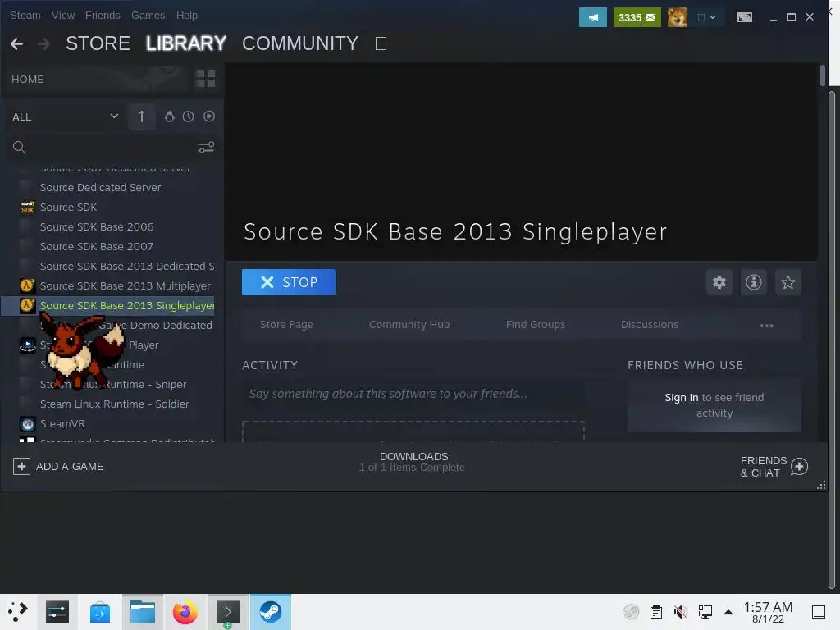Click ADD A GAME
Viewport: 840px width, 630px height.
(58, 467)
